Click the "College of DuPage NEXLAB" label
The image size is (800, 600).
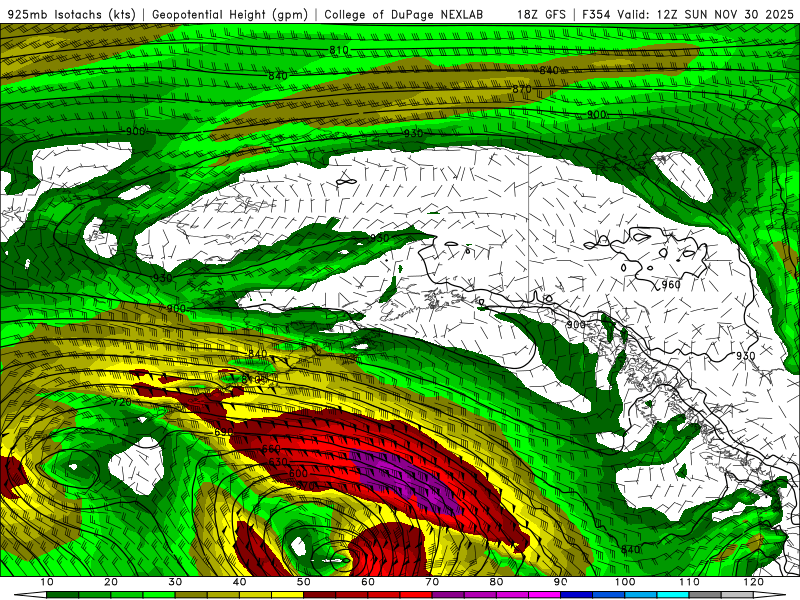[x=403, y=14]
